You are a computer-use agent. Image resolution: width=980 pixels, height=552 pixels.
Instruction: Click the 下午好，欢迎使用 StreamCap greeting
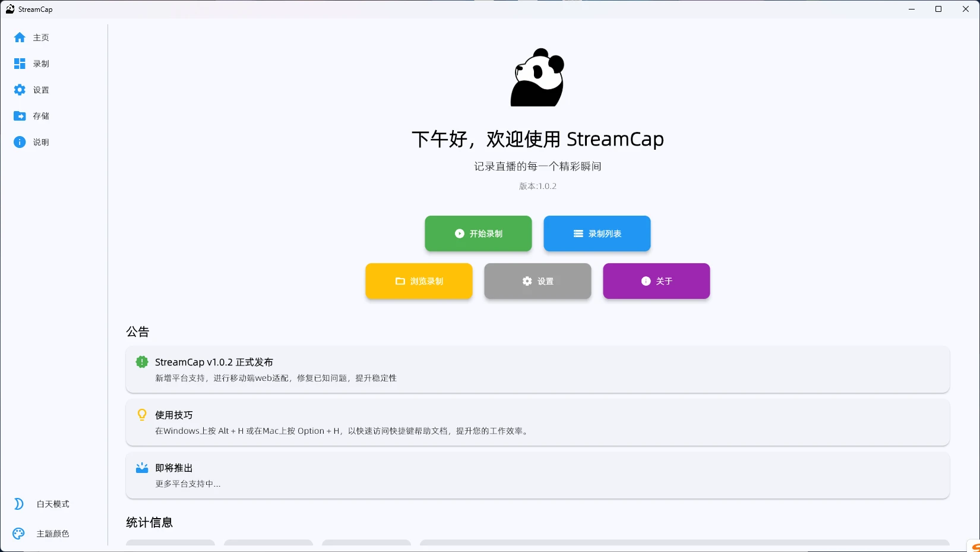click(538, 139)
